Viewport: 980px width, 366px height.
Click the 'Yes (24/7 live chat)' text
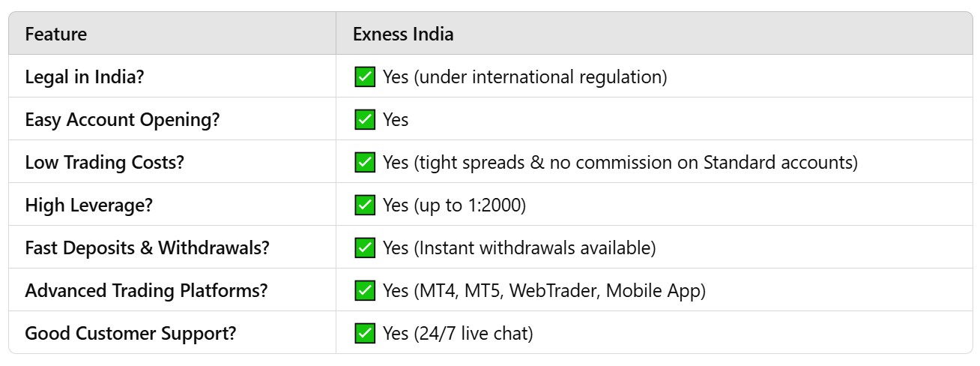pos(458,334)
